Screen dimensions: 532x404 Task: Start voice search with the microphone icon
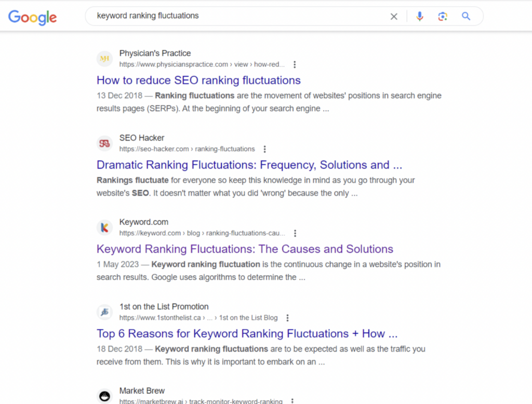[419, 16]
